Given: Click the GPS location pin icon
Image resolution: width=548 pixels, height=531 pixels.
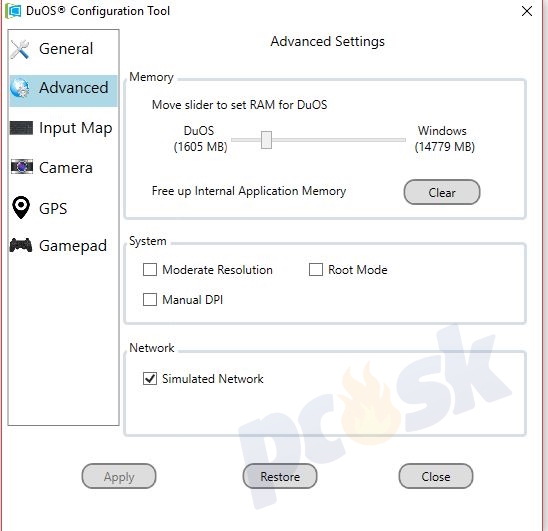Looking at the screenshot, I should tap(21, 207).
